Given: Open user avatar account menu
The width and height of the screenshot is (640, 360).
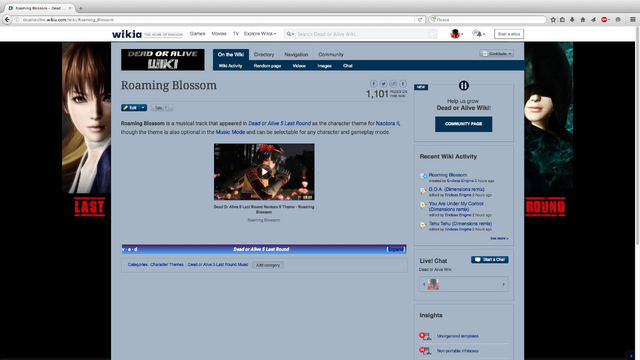Looking at the screenshot, I should (456, 34).
